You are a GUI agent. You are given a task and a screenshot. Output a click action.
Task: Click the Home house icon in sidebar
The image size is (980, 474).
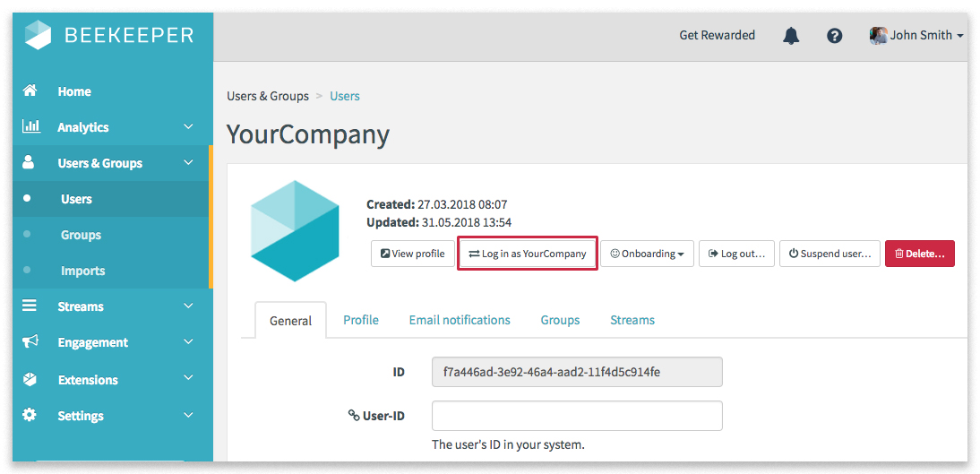pyautogui.click(x=30, y=90)
